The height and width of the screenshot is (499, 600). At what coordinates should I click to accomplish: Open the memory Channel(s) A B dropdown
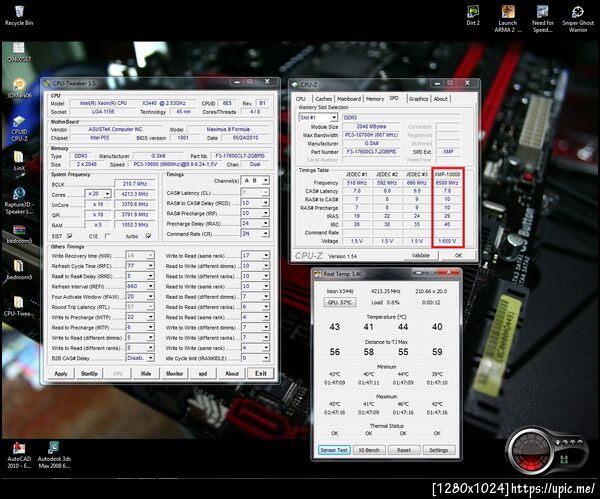(x=256, y=180)
